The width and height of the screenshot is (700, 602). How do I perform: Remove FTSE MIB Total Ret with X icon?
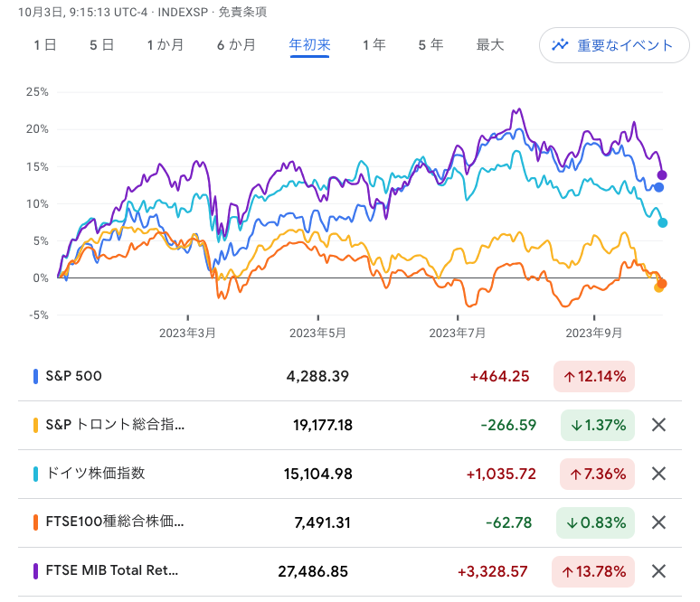(x=658, y=570)
